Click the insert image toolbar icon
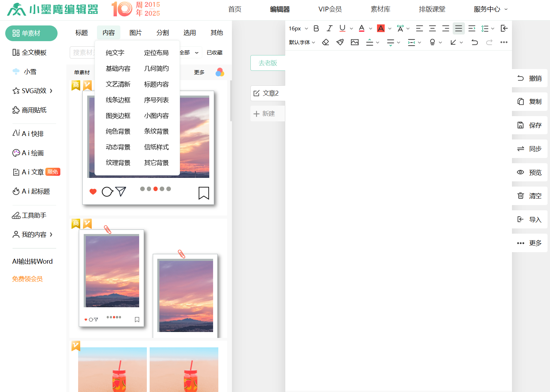550x392 pixels. (355, 42)
